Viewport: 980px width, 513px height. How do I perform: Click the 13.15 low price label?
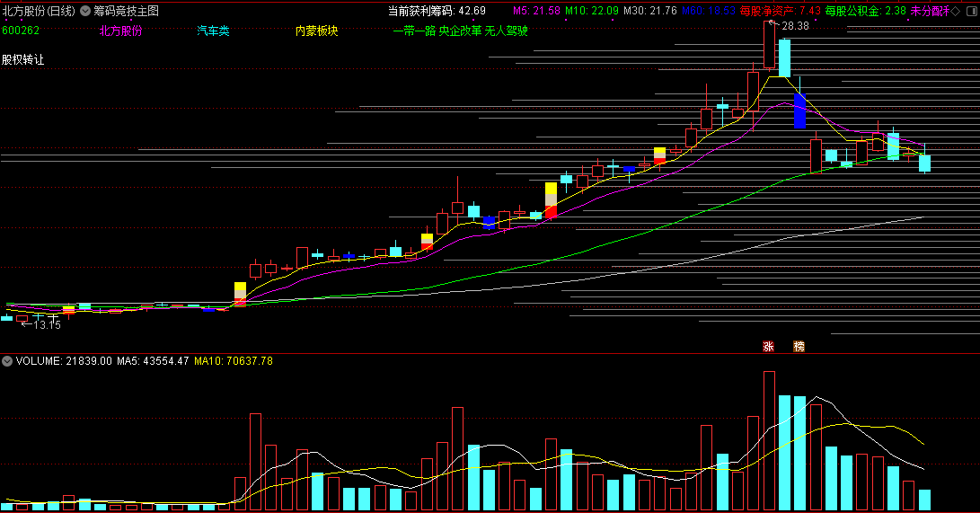point(47,325)
